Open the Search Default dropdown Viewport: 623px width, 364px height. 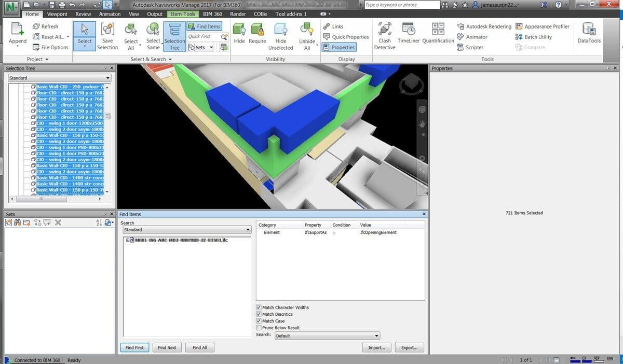327,335
